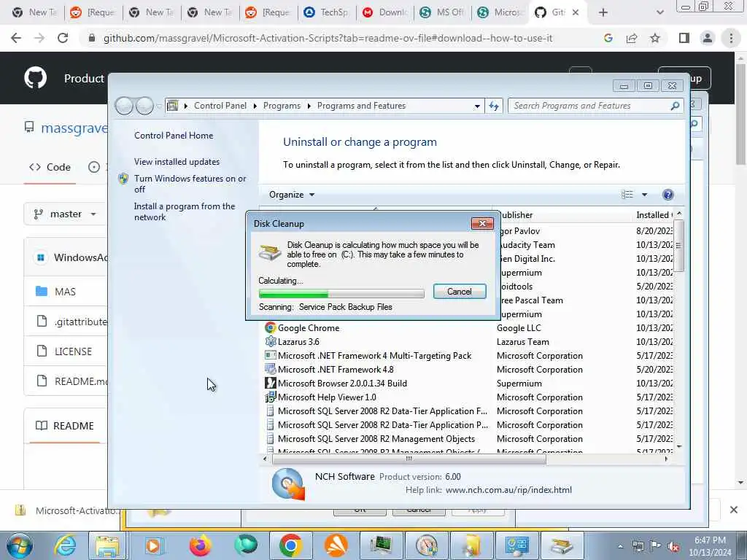Cancel the Disk Cleanup calculation
747x560 pixels.
(x=460, y=292)
